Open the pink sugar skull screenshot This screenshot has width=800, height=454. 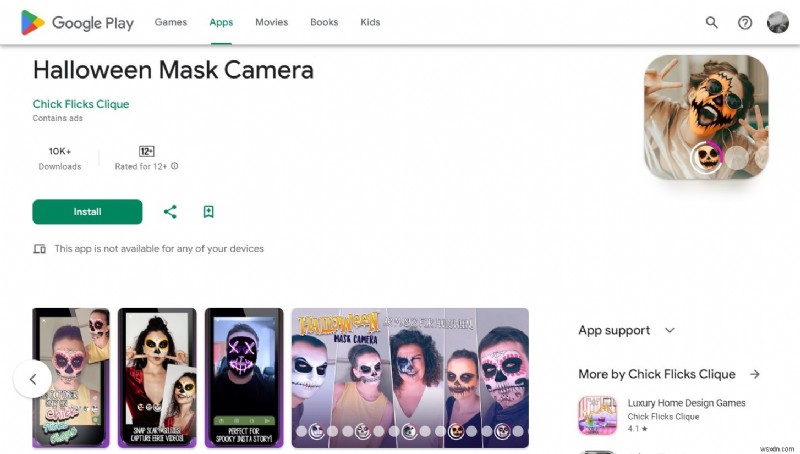tap(71, 378)
